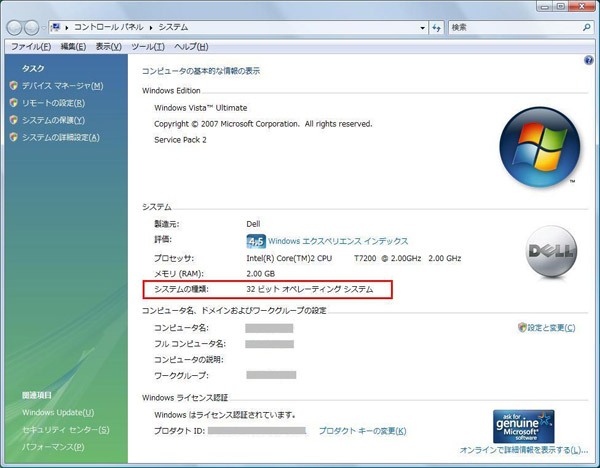This screenshot has height=468, width=600.
Task: Close the システム window
Action: [582, 6]
